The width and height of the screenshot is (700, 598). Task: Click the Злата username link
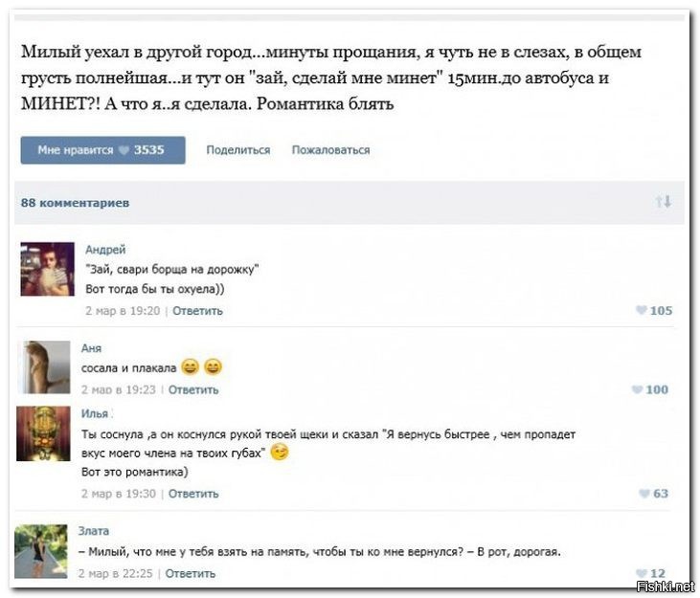click(x=94, y=531)
